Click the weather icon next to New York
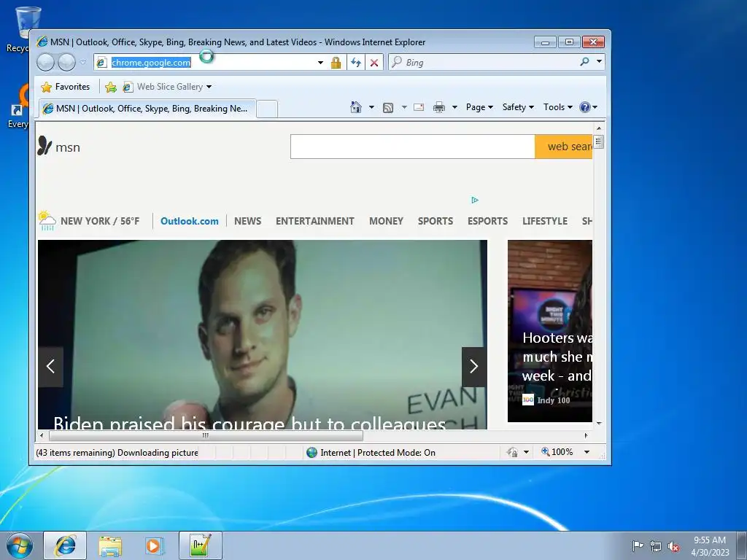This screenshot has height=560, width=747. tap(47, 220)
